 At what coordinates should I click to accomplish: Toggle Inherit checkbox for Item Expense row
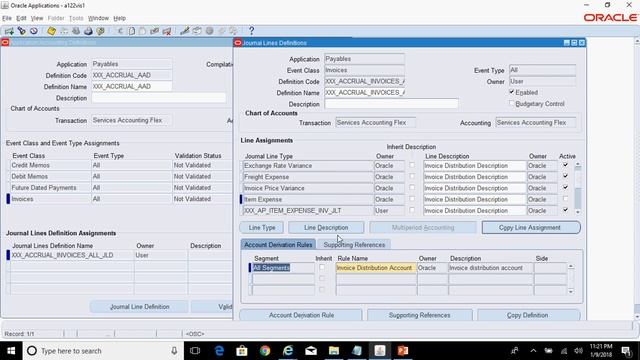tap(412, 199)
